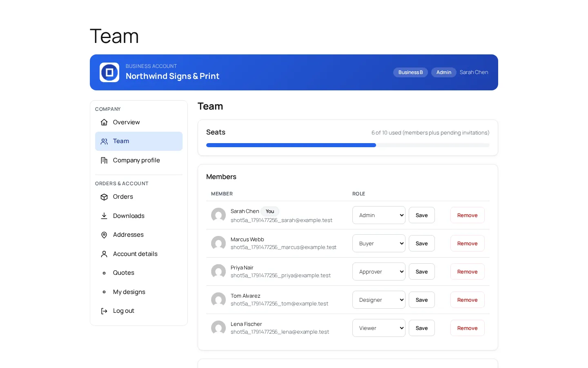Click Priya Nair's avatar
588x368 pixels.
tap(218, 272)
